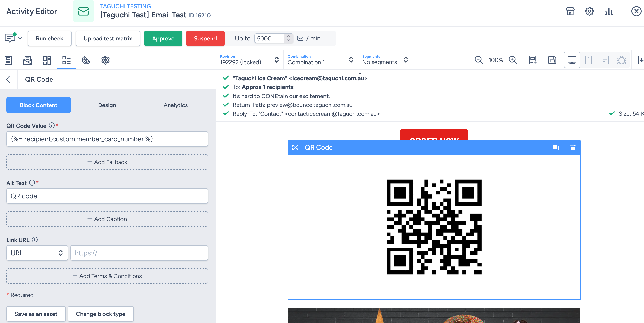Click the red ORDER NOW button in preview
This screenshot has width=644, height=323.
[434, 134]
